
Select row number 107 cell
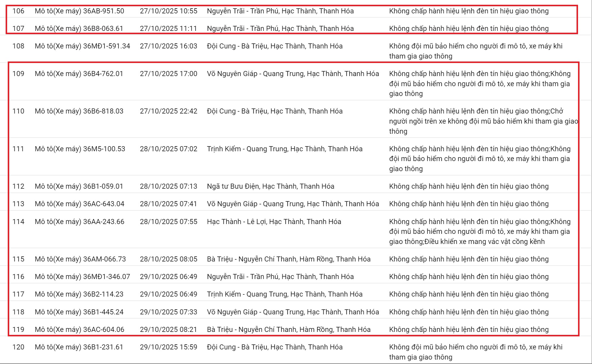18,29
